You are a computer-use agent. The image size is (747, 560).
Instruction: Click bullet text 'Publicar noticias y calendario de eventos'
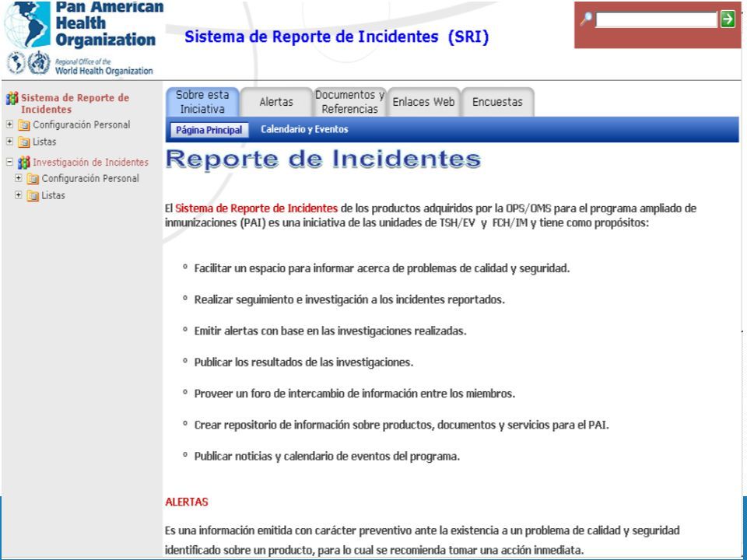pyautogui.click(x=327, y=457)
